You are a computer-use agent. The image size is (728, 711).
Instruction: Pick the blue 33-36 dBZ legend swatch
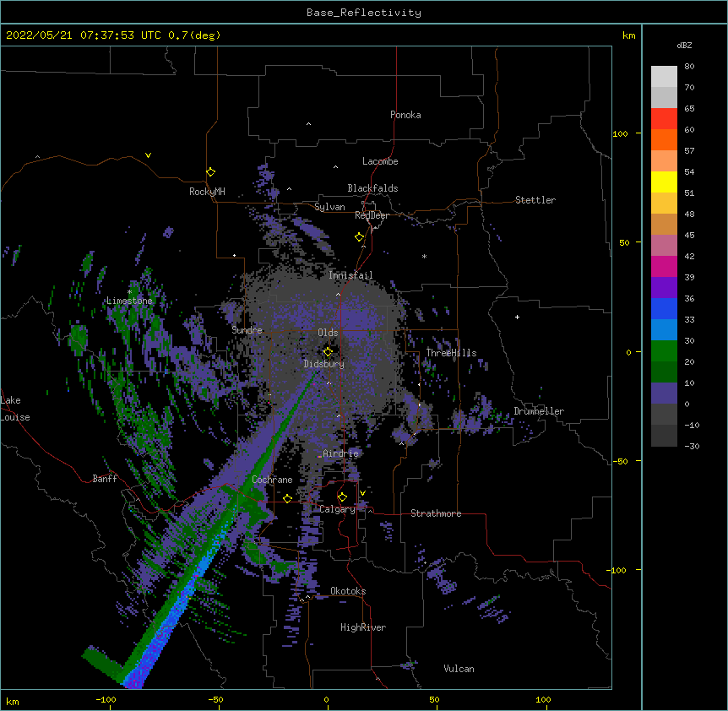point(664,308)
